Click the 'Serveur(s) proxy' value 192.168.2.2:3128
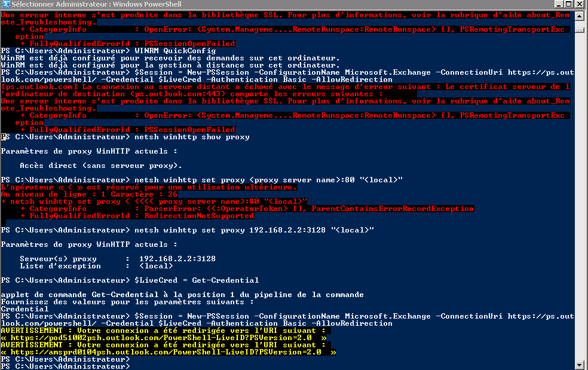The image size is (588, 370). 177,259
